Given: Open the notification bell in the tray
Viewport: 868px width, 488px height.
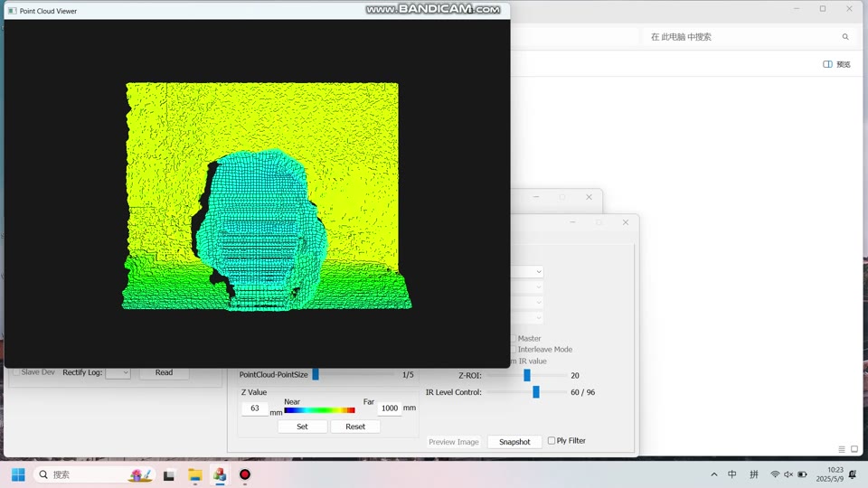Looking at the screenshot, I should click(853, 474).
